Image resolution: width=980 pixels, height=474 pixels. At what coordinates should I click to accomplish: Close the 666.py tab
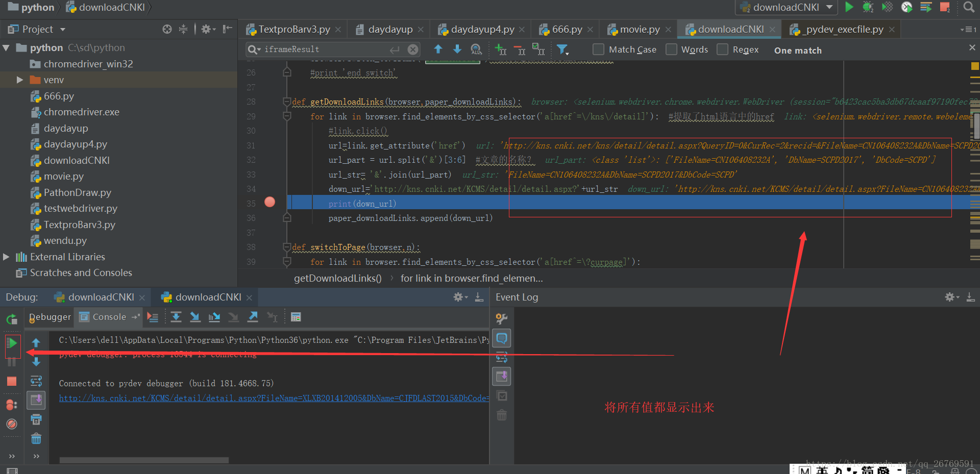[590, 30]
